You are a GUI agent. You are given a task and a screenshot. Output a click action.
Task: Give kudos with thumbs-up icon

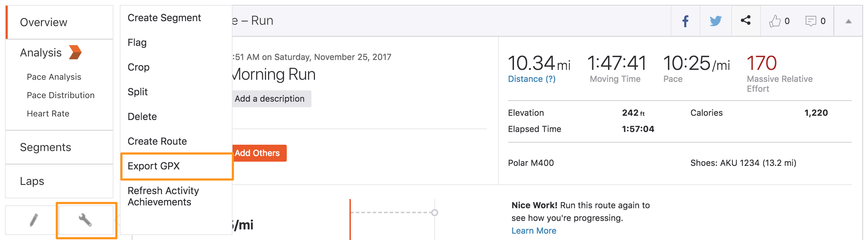click(x=775, y=21)
